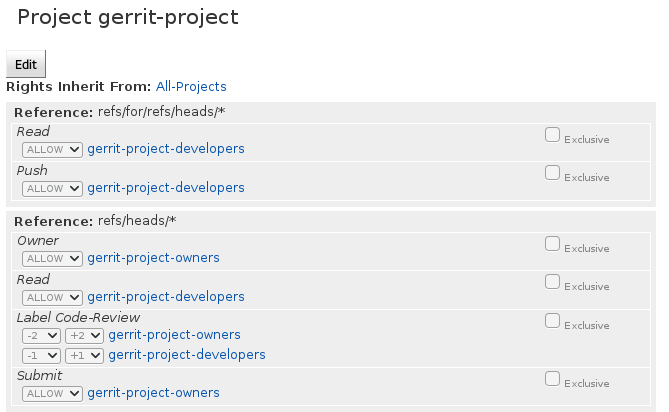Screen dimensions: 669x412
Task: Open the +2 maximum Code-Review dropdown
Action: [84, 336]
